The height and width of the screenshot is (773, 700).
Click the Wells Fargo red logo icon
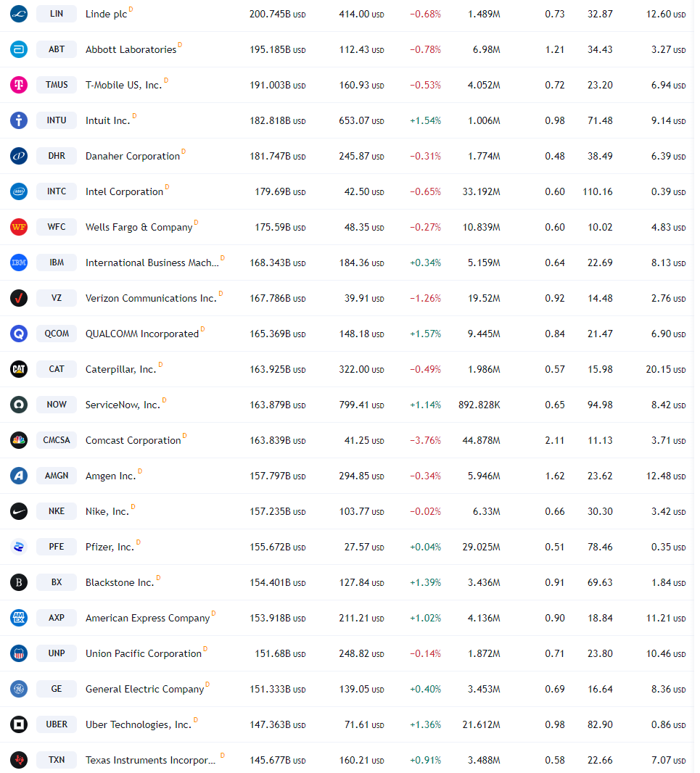pos(19,227)
